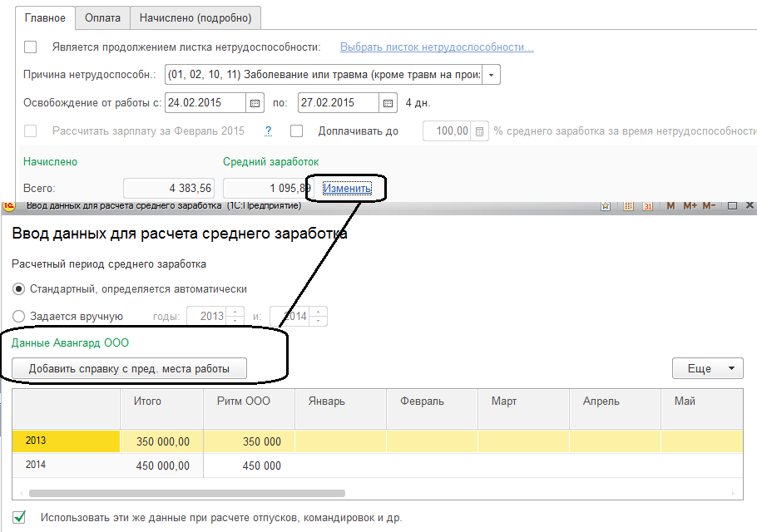Click the start date field 24.02.2015

pyautogui.click(x=205, y=103)
